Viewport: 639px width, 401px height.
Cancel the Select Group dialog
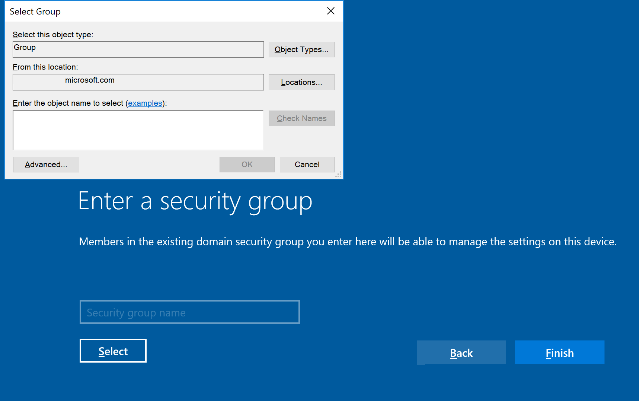pos(307,164)
